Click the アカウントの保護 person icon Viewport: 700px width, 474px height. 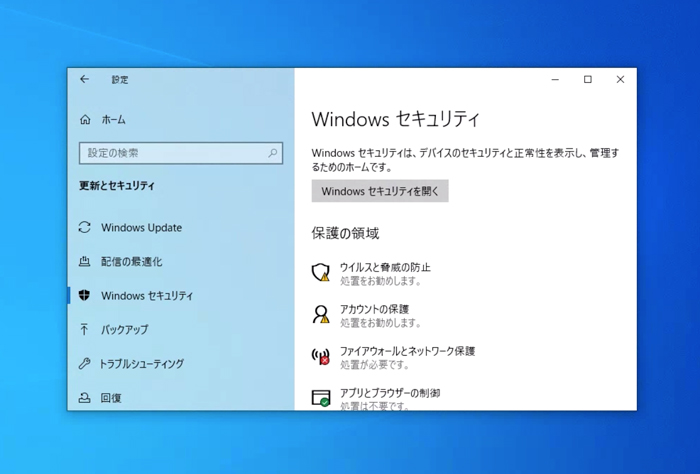[x=320, y=315]
